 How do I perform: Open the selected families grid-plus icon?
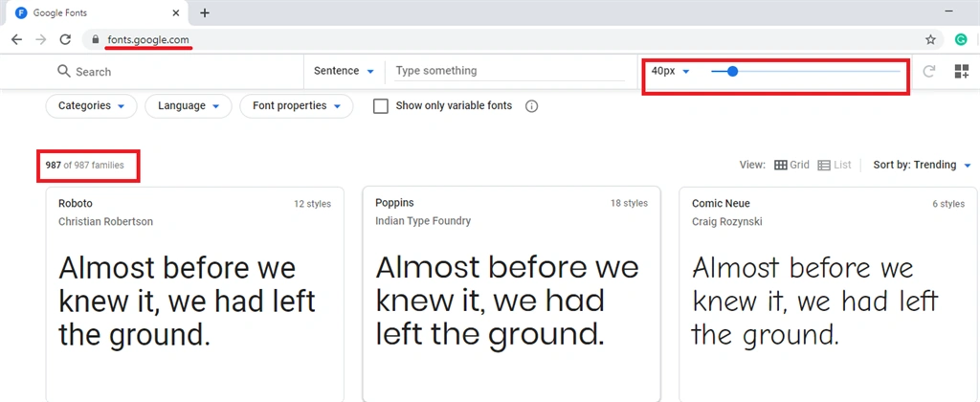tap(961, 71)
